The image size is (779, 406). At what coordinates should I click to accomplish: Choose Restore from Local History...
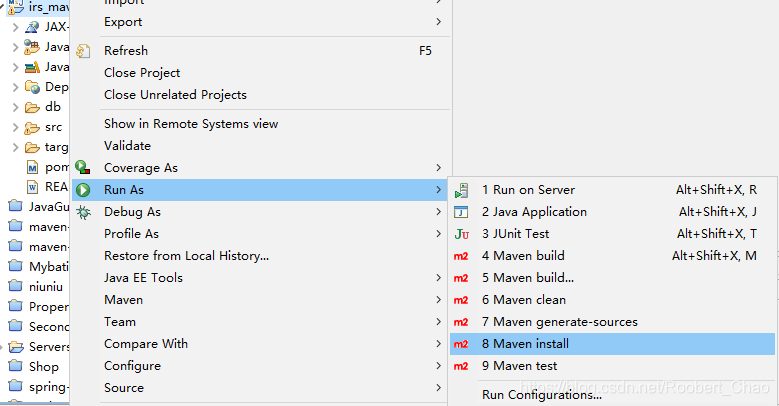click(x=186, y=256)
